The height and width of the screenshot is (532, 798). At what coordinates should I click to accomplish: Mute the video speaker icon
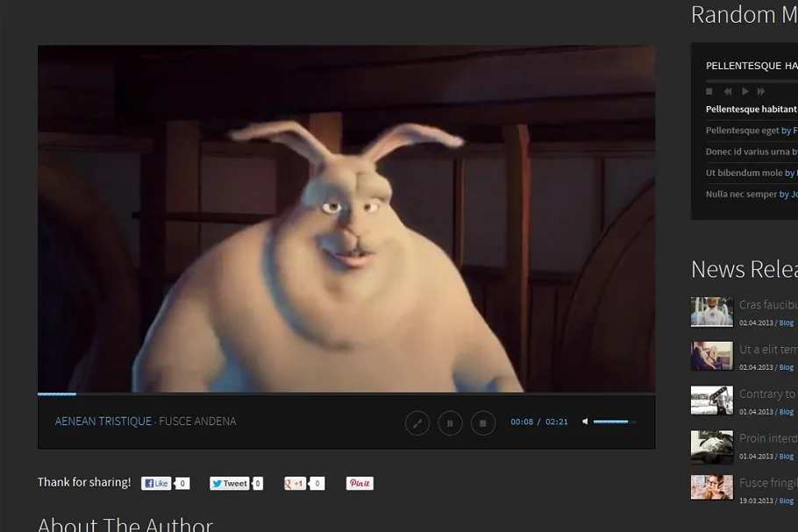pyautogui.click(x=585, y=422)
